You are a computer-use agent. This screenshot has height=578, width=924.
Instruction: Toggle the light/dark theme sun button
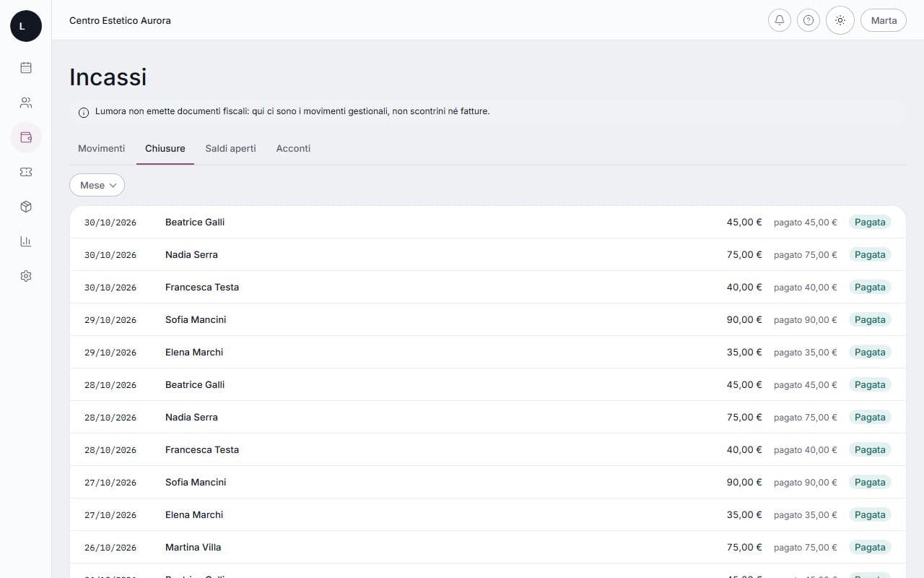(x=840, y=20)
